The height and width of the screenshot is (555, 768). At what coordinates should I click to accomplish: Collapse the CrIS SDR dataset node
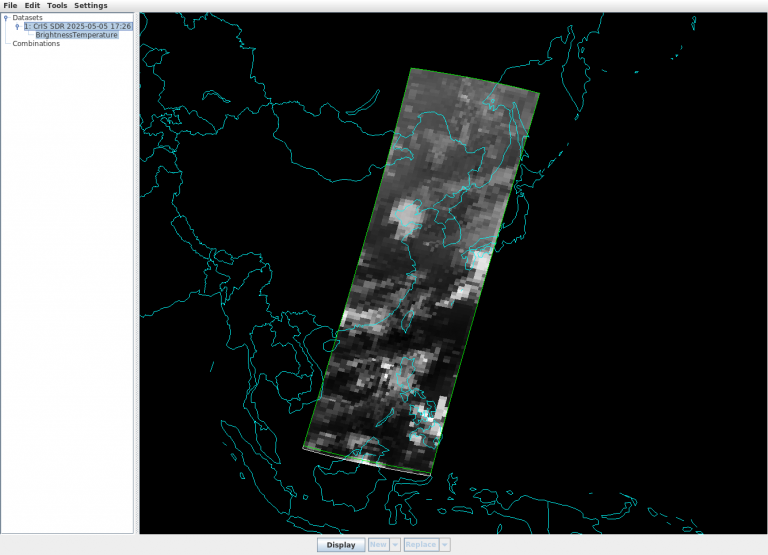click(x=18, y=26)
